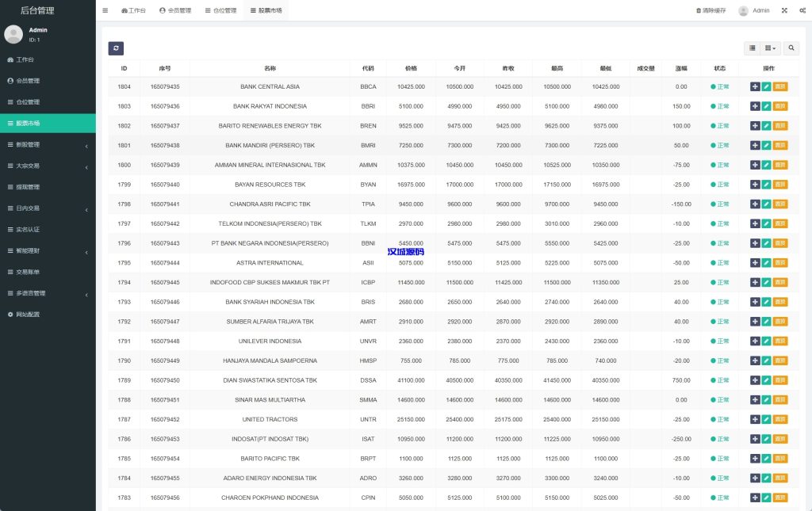Select the 股票市场 tab at the top

(x=268, y=10)
